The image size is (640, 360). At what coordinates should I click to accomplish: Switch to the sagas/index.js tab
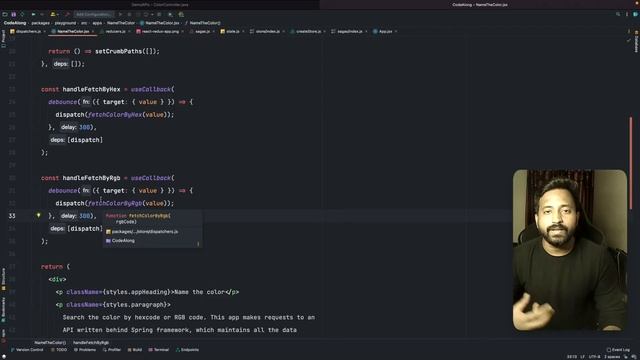coord(349,31)
